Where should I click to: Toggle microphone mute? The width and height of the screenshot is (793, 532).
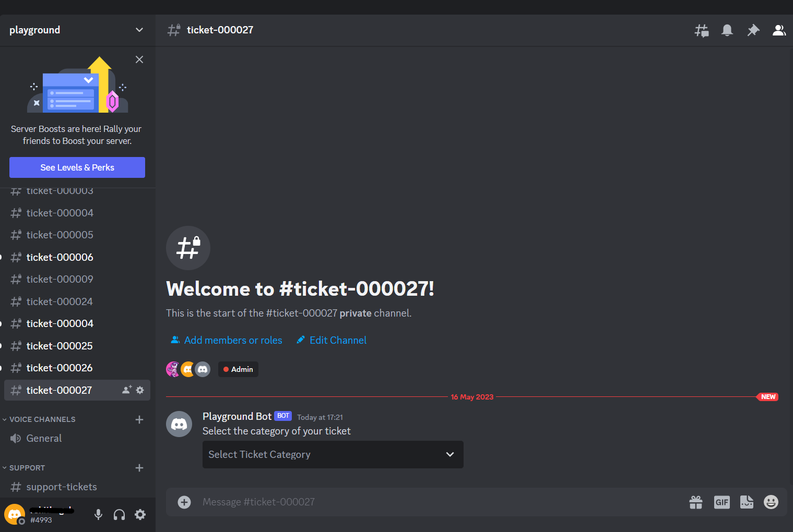[98, 515]
